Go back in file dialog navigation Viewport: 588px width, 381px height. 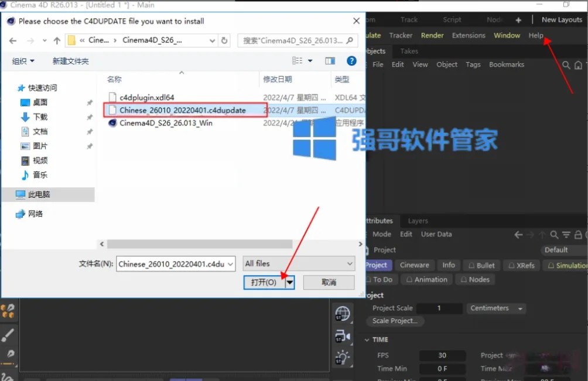tap(13, 40)
